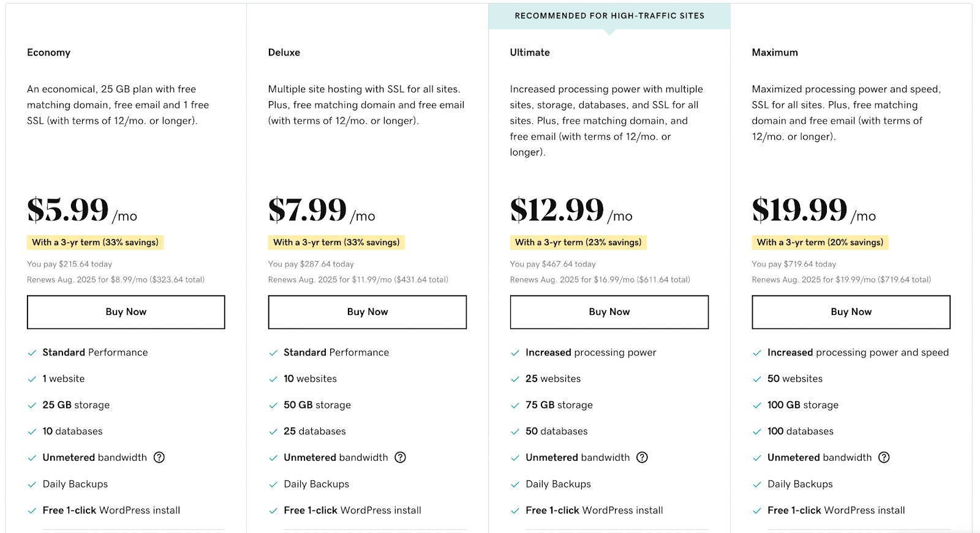Select the 23% savings badge in Ultimate column
The image size is (980, 533).
[578, 242]
